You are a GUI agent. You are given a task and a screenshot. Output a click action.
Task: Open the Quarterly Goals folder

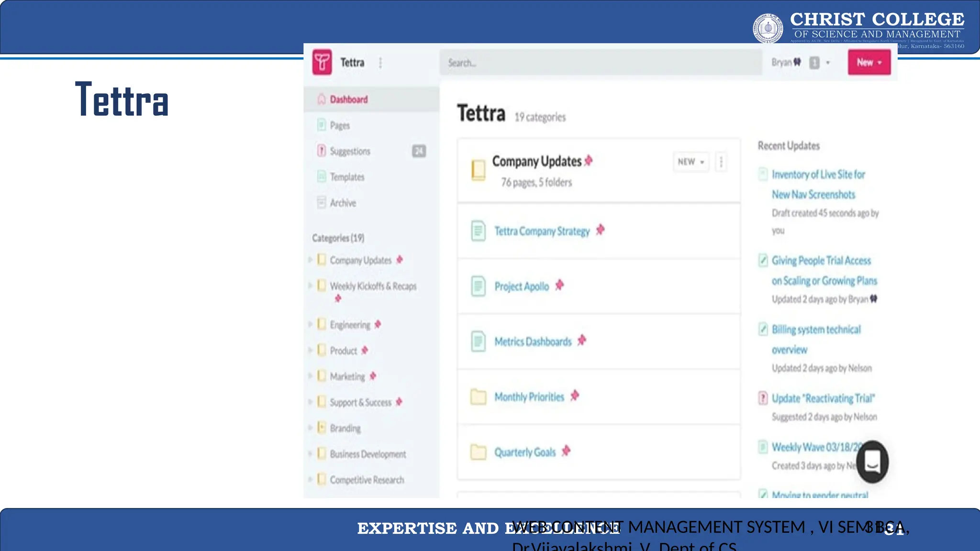(x=525, y=452)
